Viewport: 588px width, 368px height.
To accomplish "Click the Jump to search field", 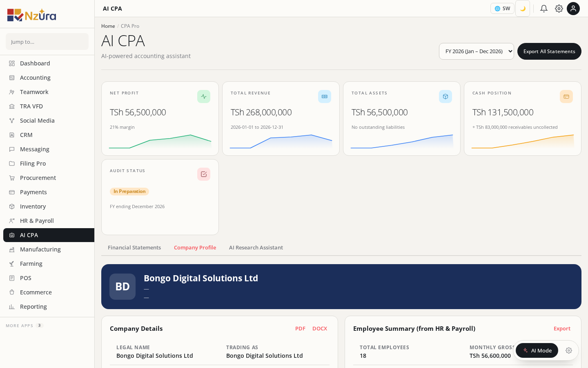I will tap(47, 42).
